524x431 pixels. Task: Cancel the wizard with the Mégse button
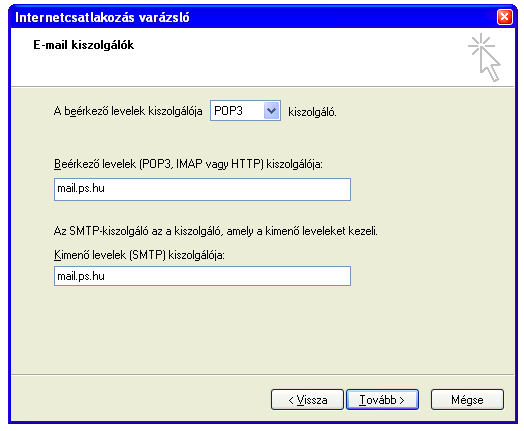[x=467, y=399]
